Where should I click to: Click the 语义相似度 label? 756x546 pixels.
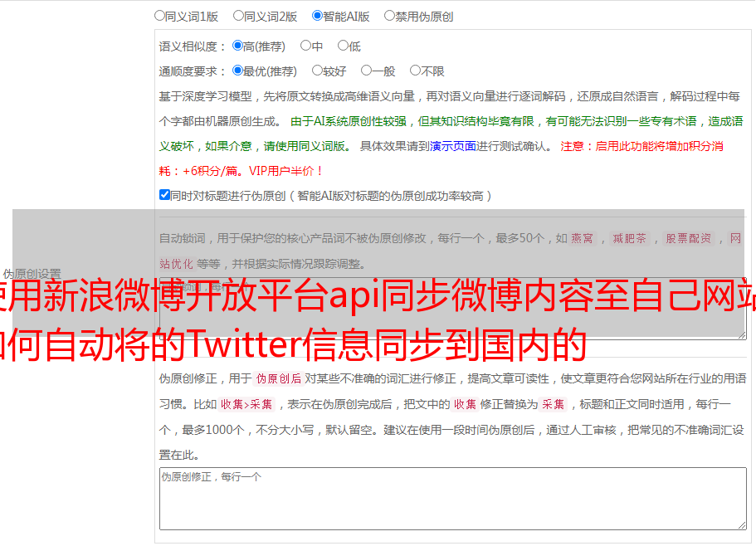point(193,46)
